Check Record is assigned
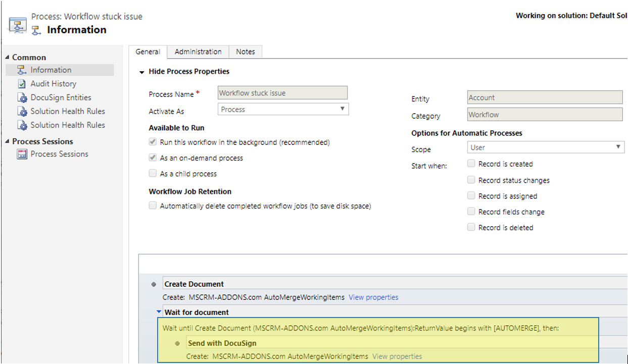 [x=471, y=195]
